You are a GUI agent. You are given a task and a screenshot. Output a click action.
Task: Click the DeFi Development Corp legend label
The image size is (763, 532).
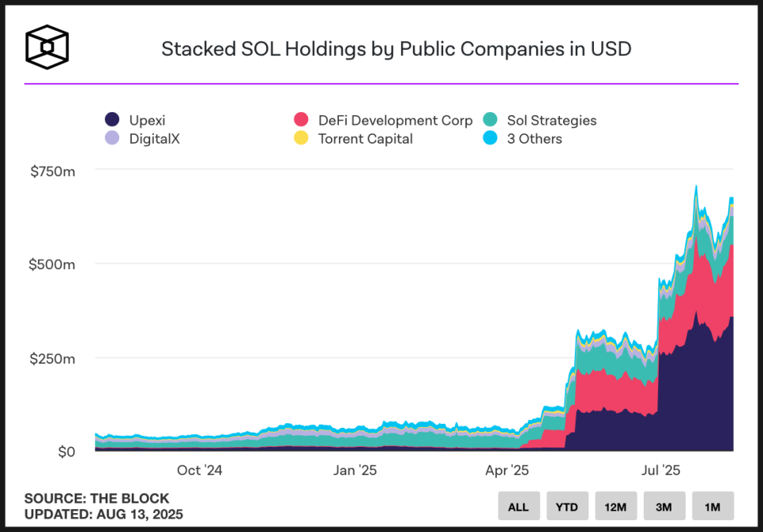coord(395,121)
